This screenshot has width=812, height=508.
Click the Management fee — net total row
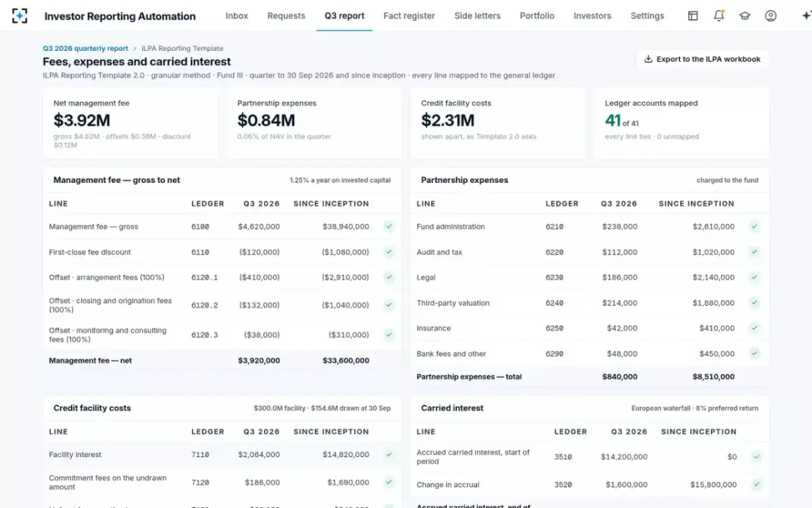point(222,361)
